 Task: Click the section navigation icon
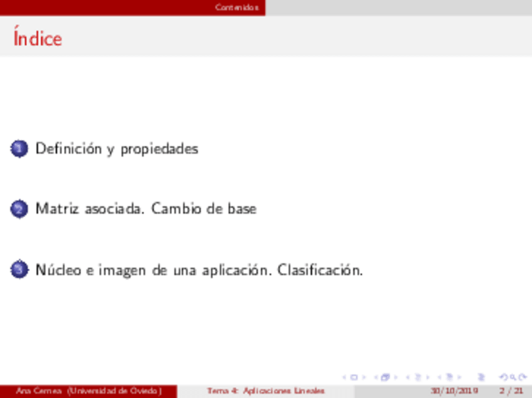448,377
